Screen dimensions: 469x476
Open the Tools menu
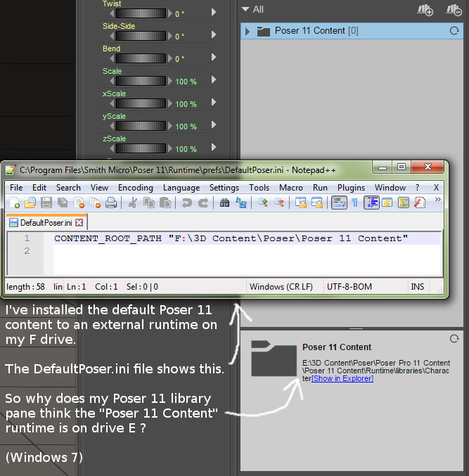coord(259,188)
